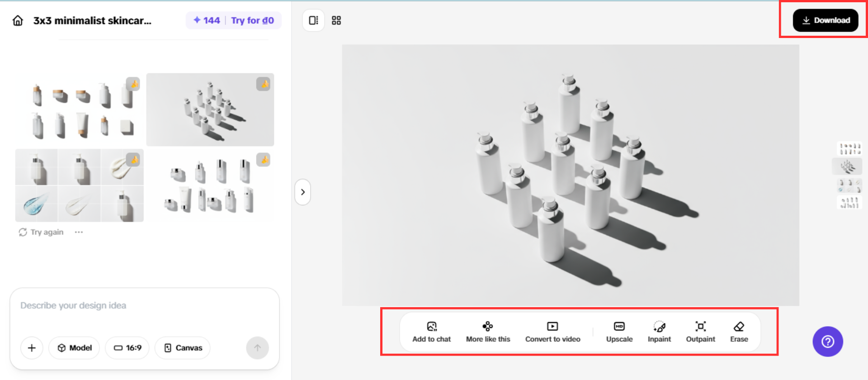
Task: Click the send arrow button
Action: (x=257, y=348)
